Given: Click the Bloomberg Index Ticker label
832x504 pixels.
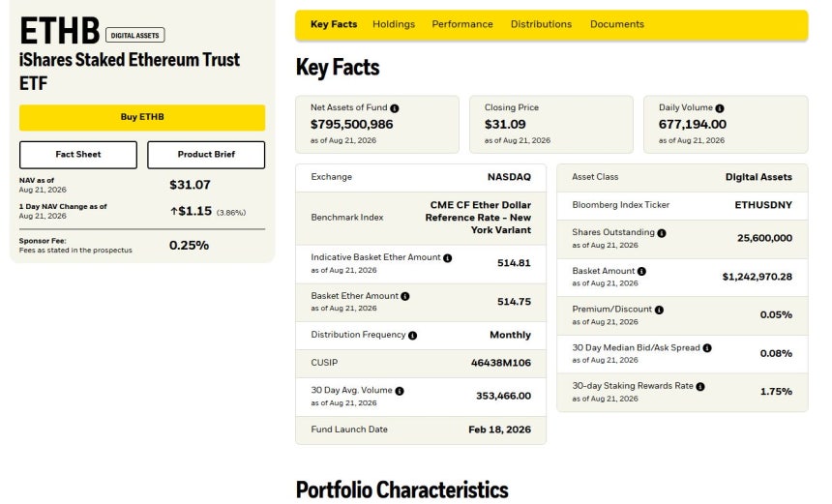Looking at the screenshot, I should [621, 205].
